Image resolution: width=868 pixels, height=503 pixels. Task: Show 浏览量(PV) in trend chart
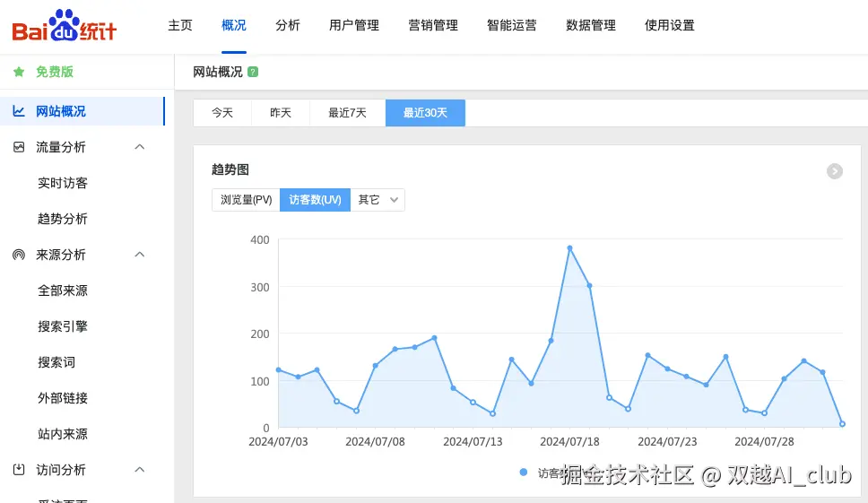[246, 200]
